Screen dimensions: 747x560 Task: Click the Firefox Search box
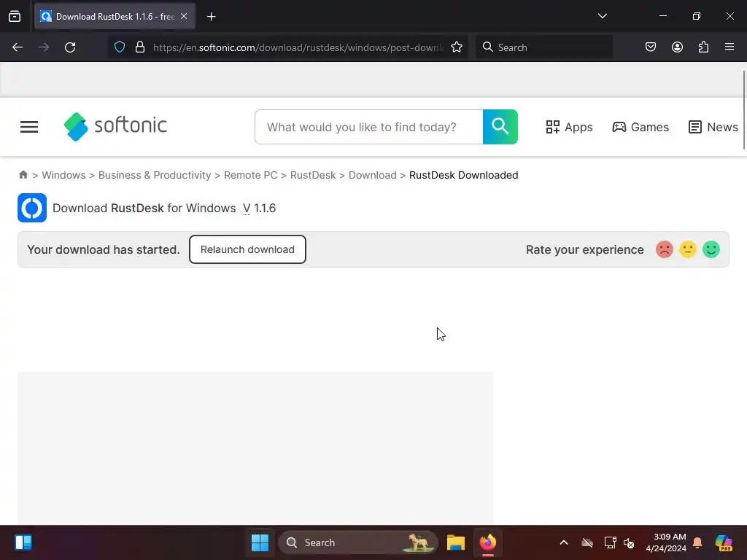(544, 47)
